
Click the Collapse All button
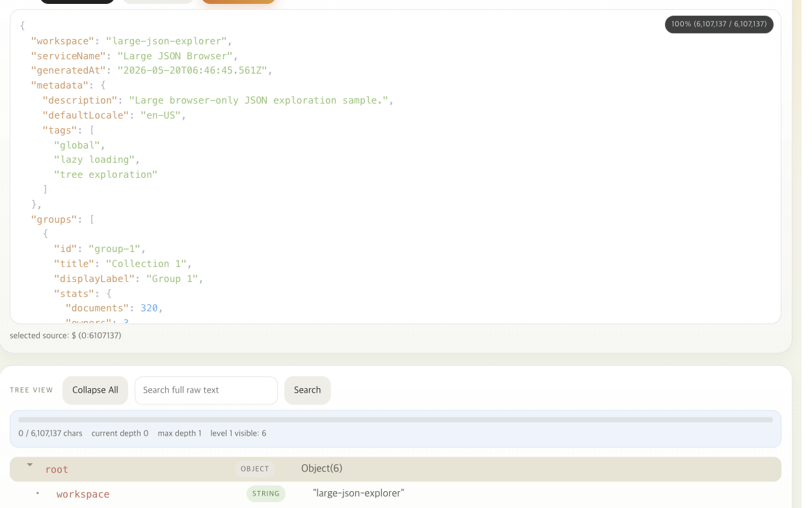pos(95,390)
